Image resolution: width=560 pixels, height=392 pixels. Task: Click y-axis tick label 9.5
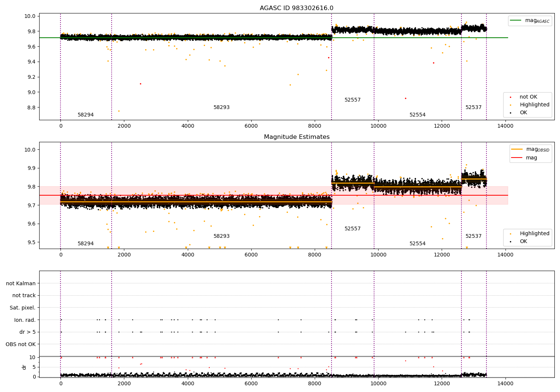coord(31,242)
